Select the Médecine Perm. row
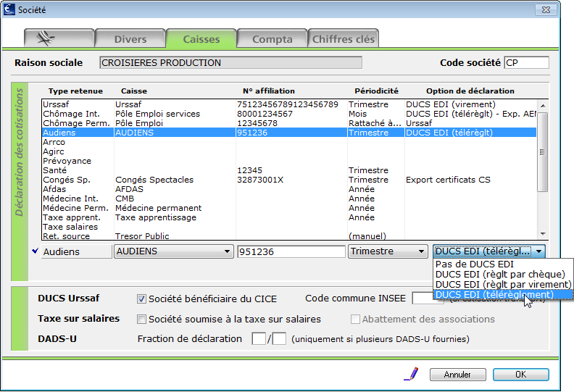This screenshot has width=574, height=392. tap(289, 208)
